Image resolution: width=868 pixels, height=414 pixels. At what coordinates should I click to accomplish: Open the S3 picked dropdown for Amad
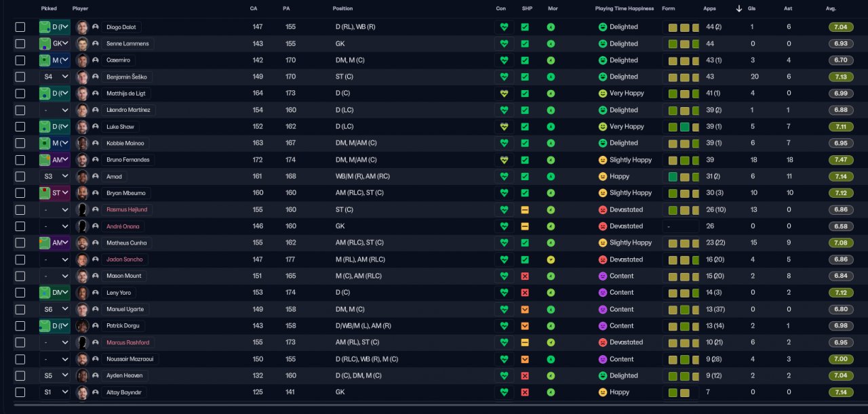click(x=54, y=176)
